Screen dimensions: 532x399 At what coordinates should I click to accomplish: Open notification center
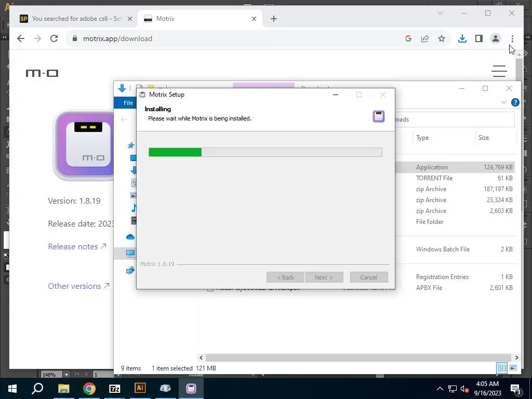pyautogui.click(x=516, y=389)
